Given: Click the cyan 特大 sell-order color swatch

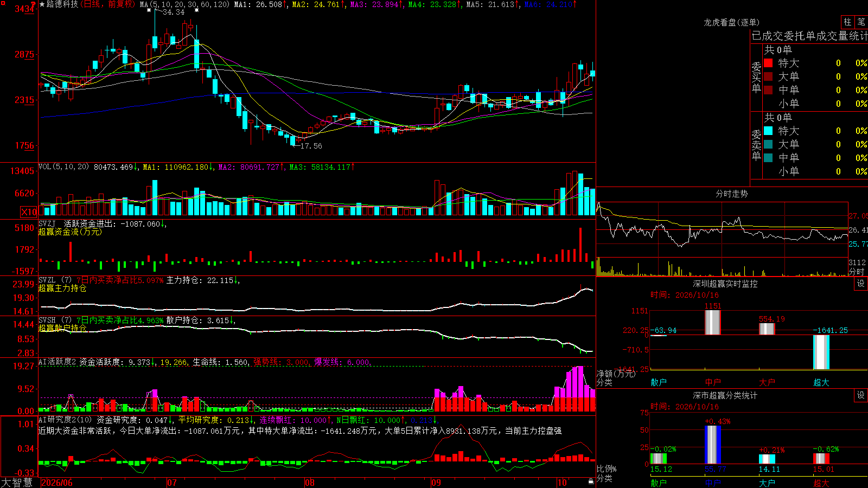Looking at the screenshot, I should (x=768, y=131).
